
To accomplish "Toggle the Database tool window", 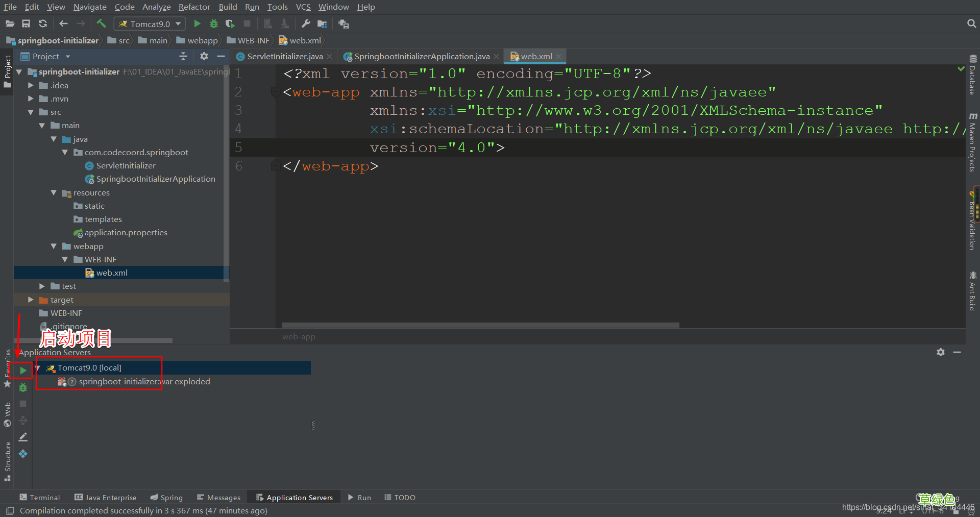I will coord(972,76).
